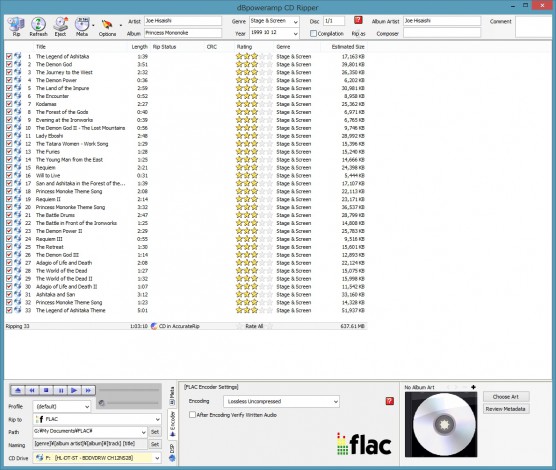
Task: Uncheck track 25 The Retreat
Action: point(9,247)
